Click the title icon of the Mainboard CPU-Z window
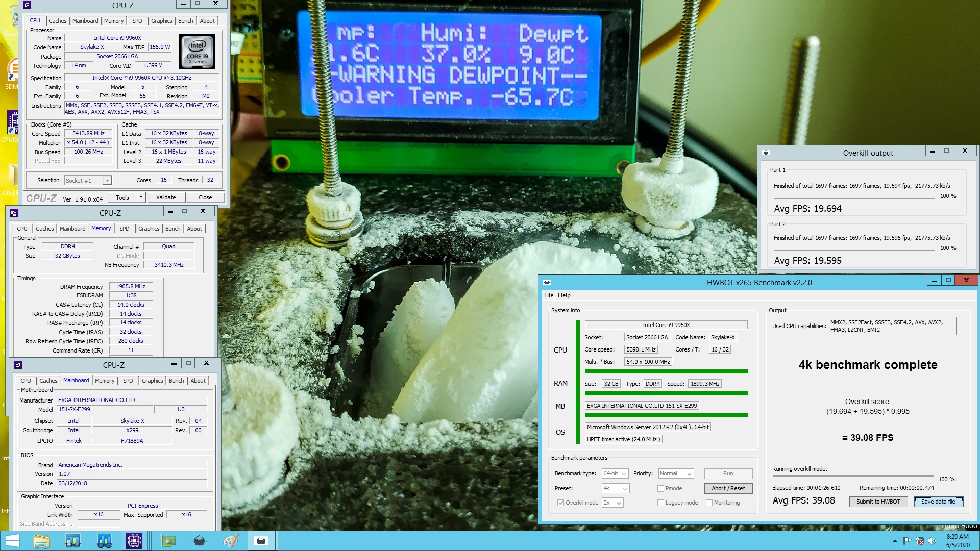Image resolution: width=980 pixels, height=551 pixels. pos(18,364)
